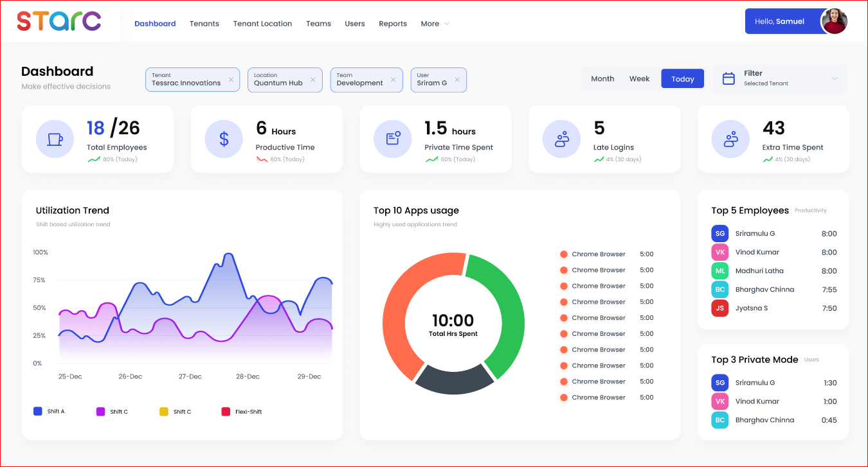
Task: Remove the Tessrac Innovations tenant filter
Action: tap(231, 80)
